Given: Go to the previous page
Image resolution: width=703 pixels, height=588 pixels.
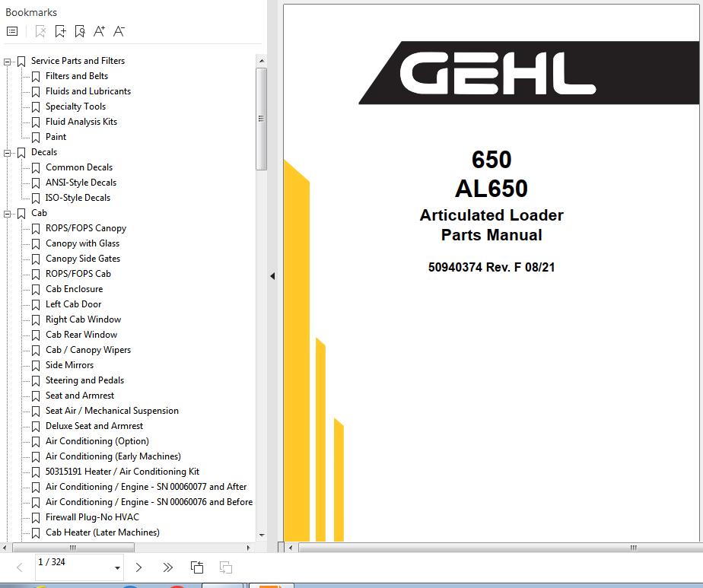Looking at the screenshot, I should click(20, 567).
